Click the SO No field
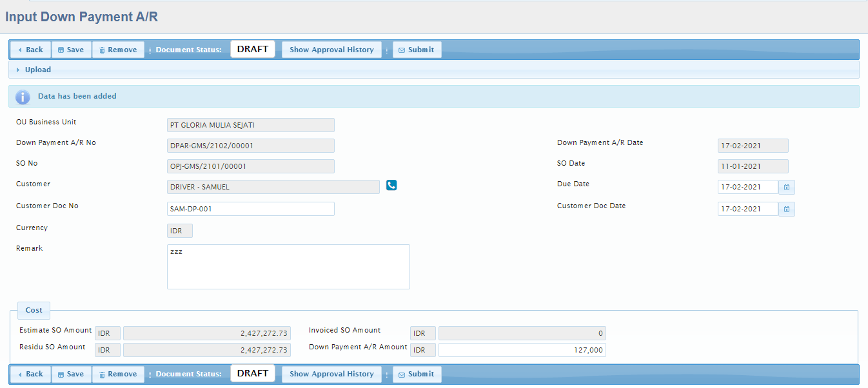This screenshot has height=388, width=868. pos(251,166)
